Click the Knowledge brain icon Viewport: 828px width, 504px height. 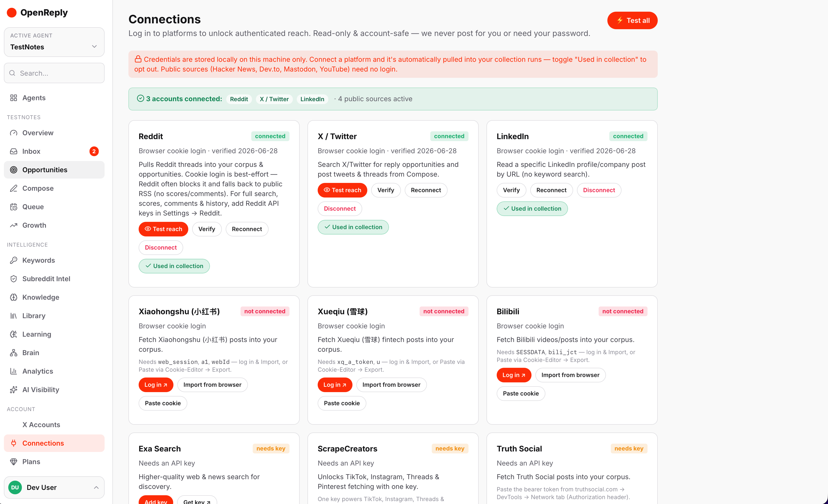pos(13,297)
